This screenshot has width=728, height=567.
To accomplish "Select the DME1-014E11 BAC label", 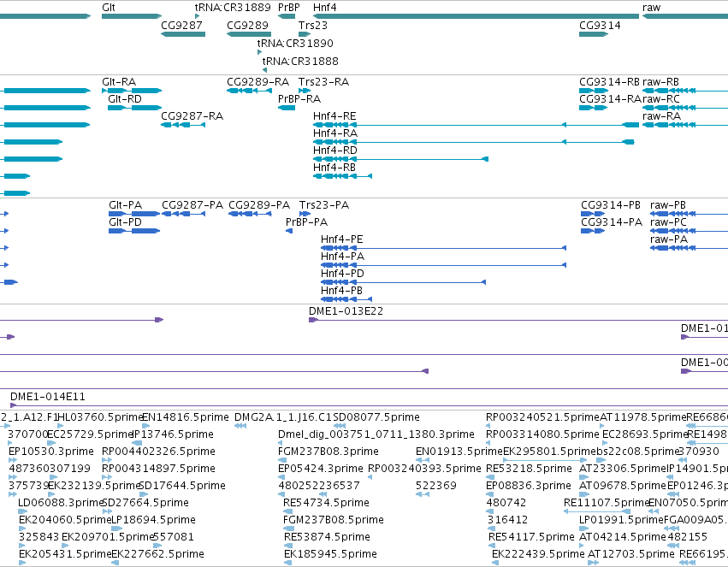I will (x=48, y=397).
